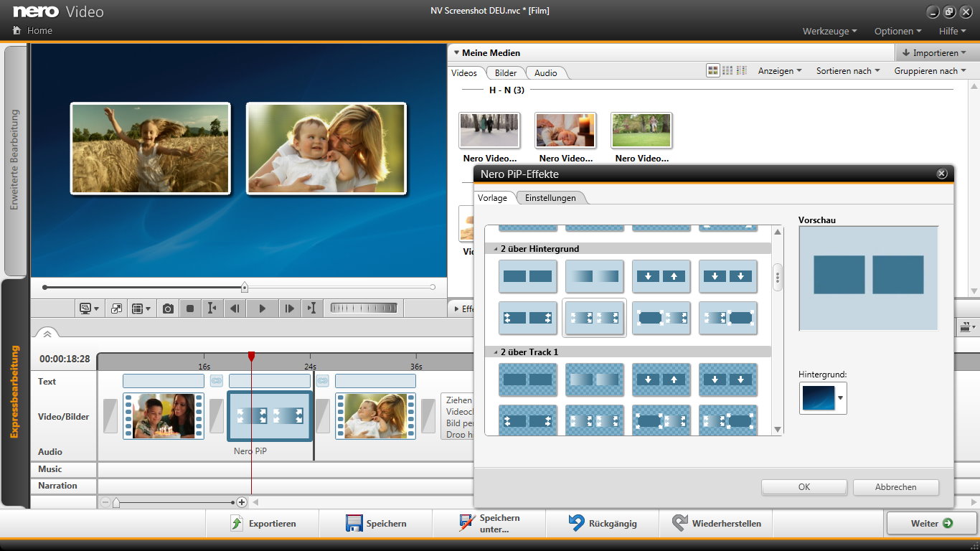Viewport: 980px width, 551px height.
Task: Toggle chain link between first two clips
Action: 216,381
